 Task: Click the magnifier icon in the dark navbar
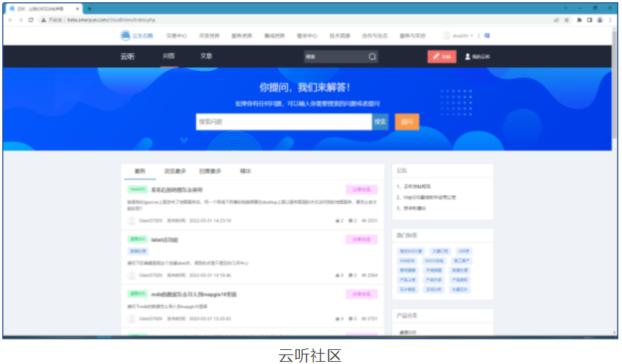[372, 56]
